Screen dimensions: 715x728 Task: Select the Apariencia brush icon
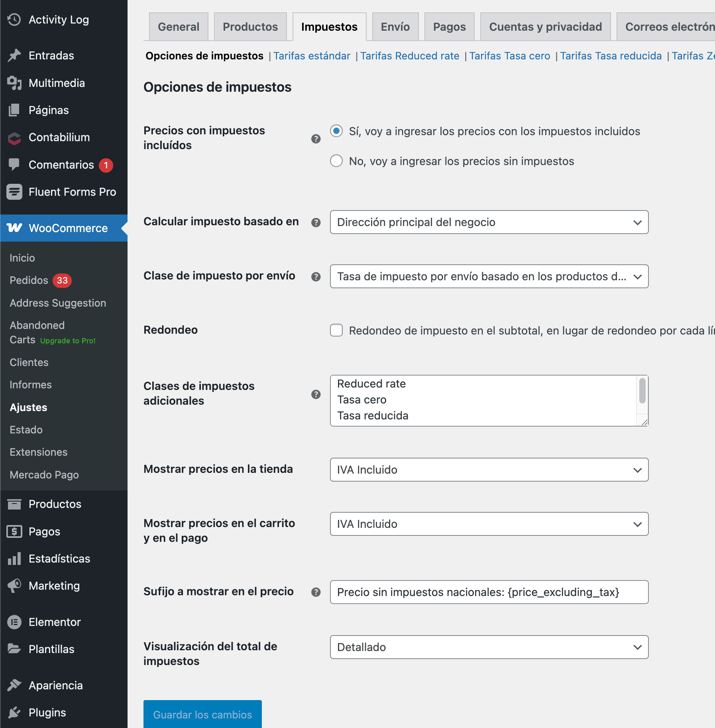pyautogui.click(x=14, y=685)
